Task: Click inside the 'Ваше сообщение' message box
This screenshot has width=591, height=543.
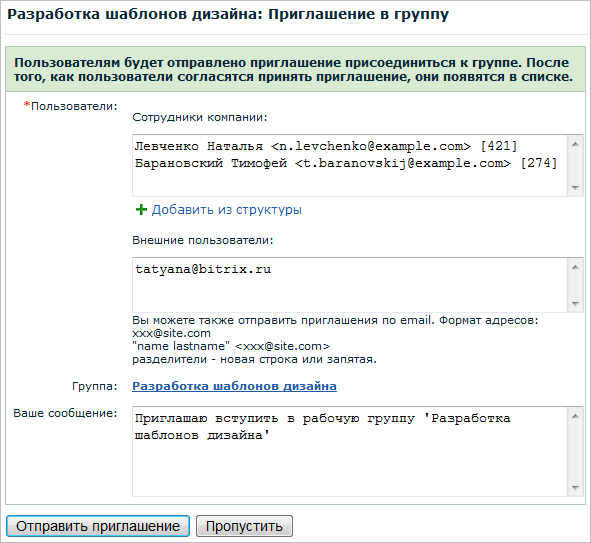Action: click(x=350, y=451)
